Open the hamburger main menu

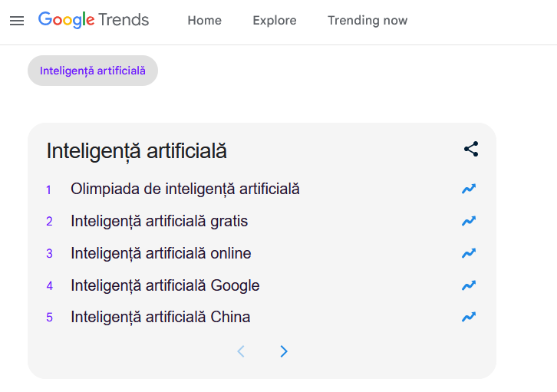[17, 21]
